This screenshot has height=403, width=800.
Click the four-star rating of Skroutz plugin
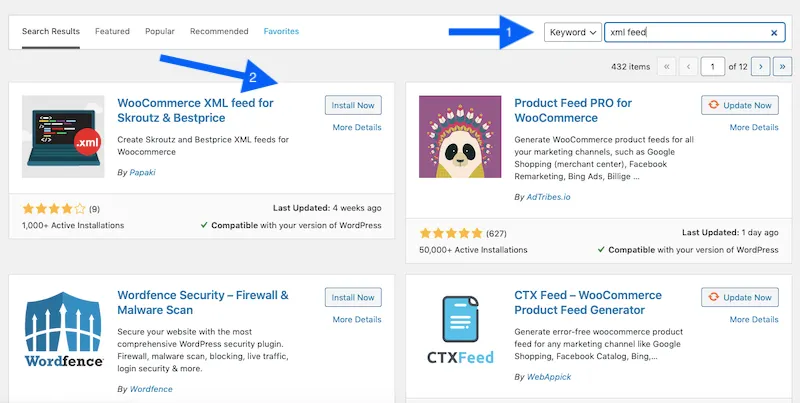54,209
